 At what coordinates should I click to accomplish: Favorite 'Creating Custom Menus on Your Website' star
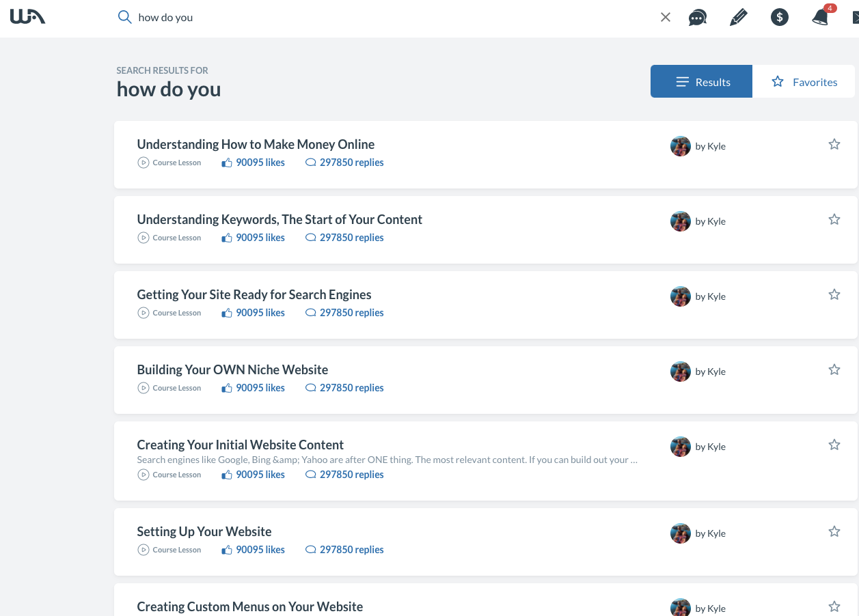[x=834, y=606]
